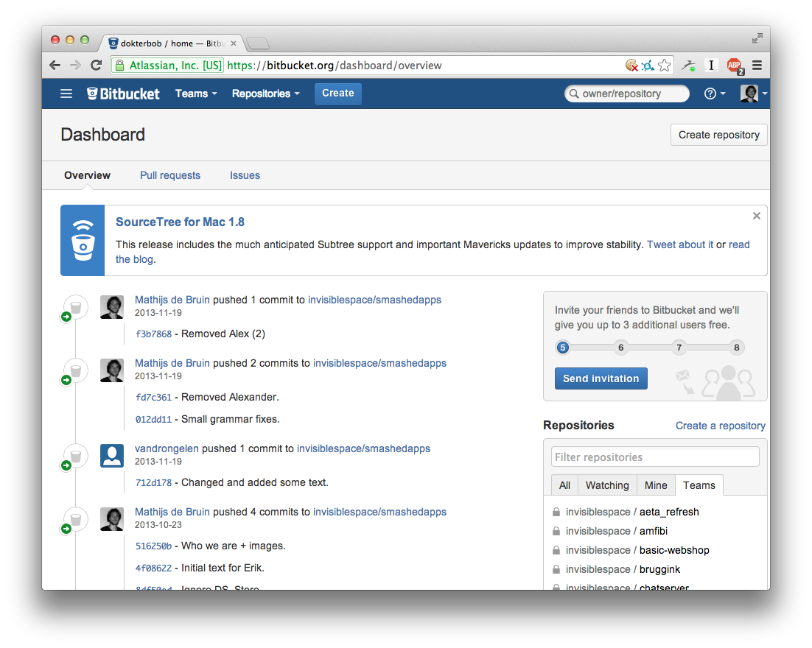
Task: Click the Bitbucket logo
Action: 123,94
